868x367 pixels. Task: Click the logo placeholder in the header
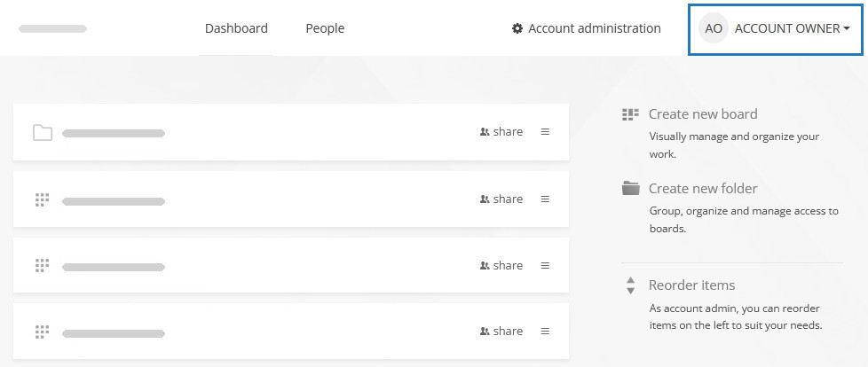tap(52, 29)
